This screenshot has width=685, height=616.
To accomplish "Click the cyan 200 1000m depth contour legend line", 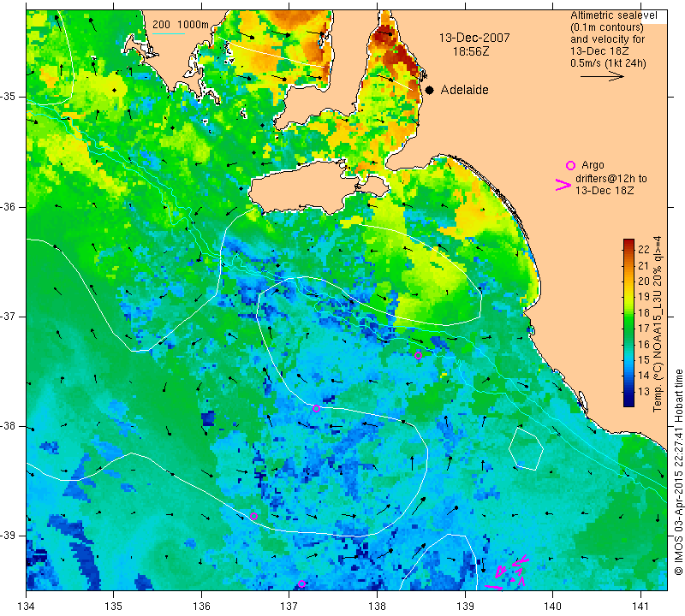I will click(168, 33).
